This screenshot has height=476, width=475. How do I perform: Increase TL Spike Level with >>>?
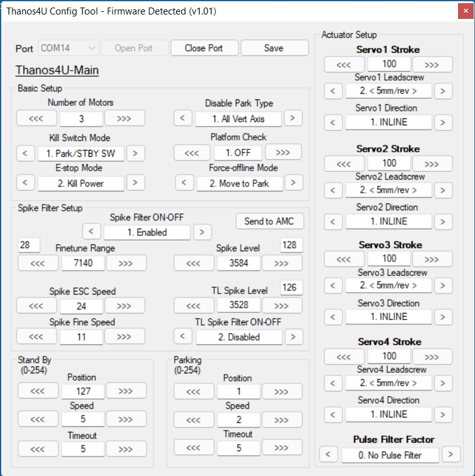coord(282,305)
